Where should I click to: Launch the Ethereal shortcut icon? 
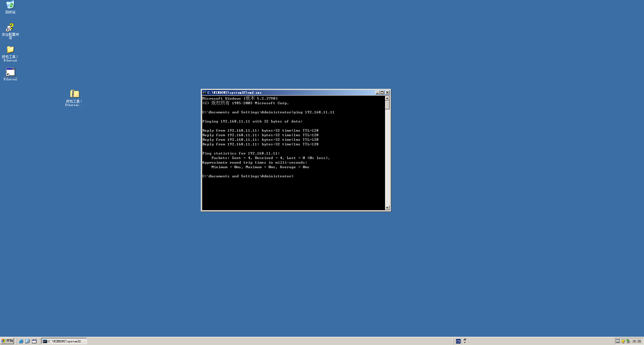pyautogui.click(x=11, y=72)
